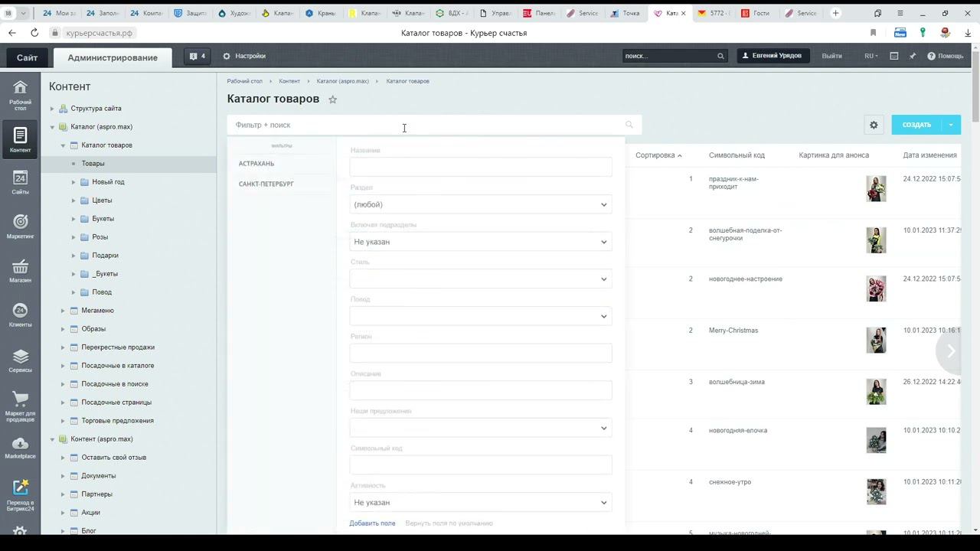Viewport: 980px width, 551px height.
Task: Open the Клиенты sidebar section
Action: point(20,315)
